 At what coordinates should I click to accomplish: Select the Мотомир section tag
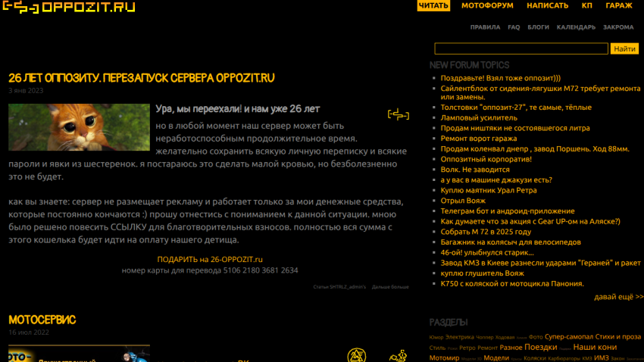(x=444, y=358)
